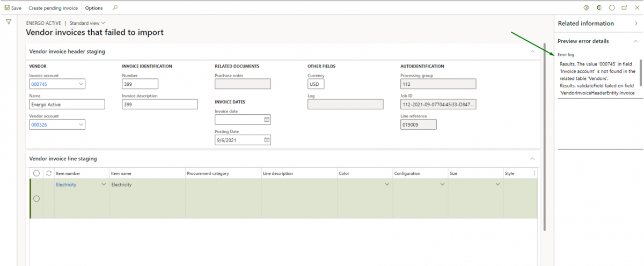Image resolution: width=644 pixels, height=266 pixels.
Task: Click the Save icon in the action bar
Action: [x=8, y=8]
